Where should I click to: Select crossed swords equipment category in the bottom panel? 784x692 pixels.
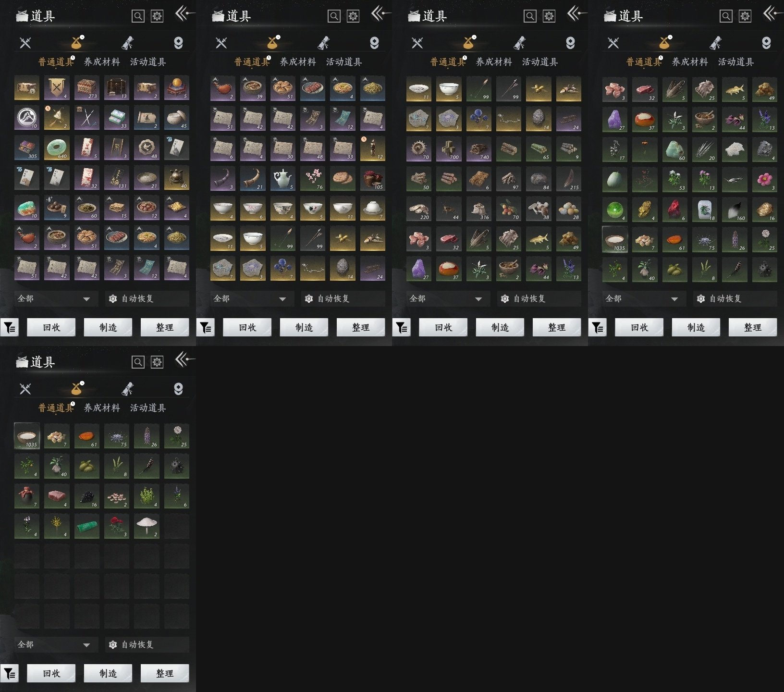pos(25,389)
